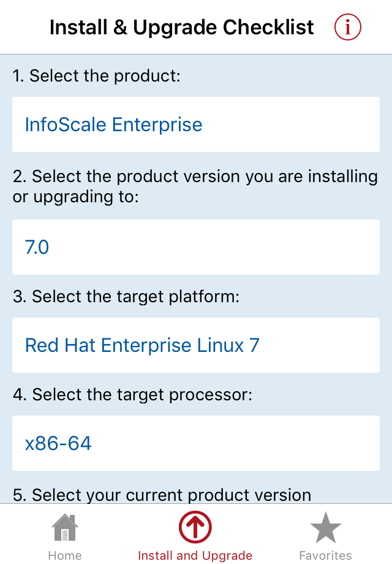The width and height of the screenshot is (392, 564).
Task: Select the Install and Upgrade tab label
Action: 195,555
